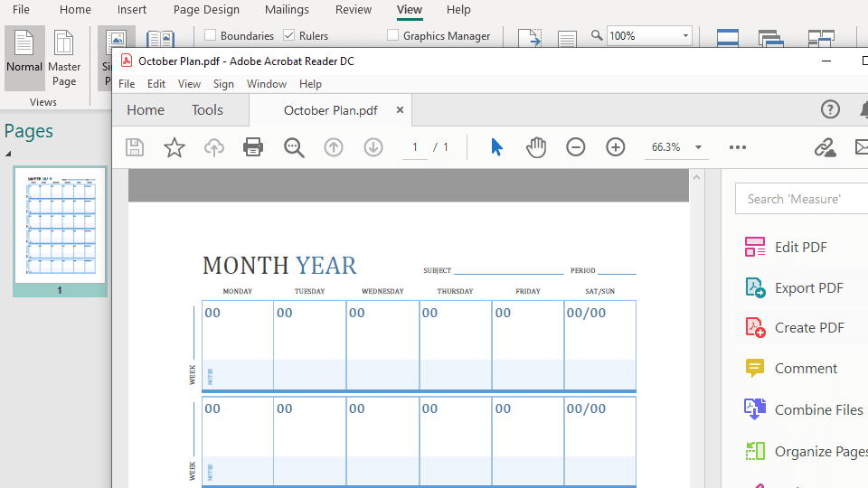Click the Print icon in Acrobat toolbar
Viewport: 868px width, 488px height.
253,147
